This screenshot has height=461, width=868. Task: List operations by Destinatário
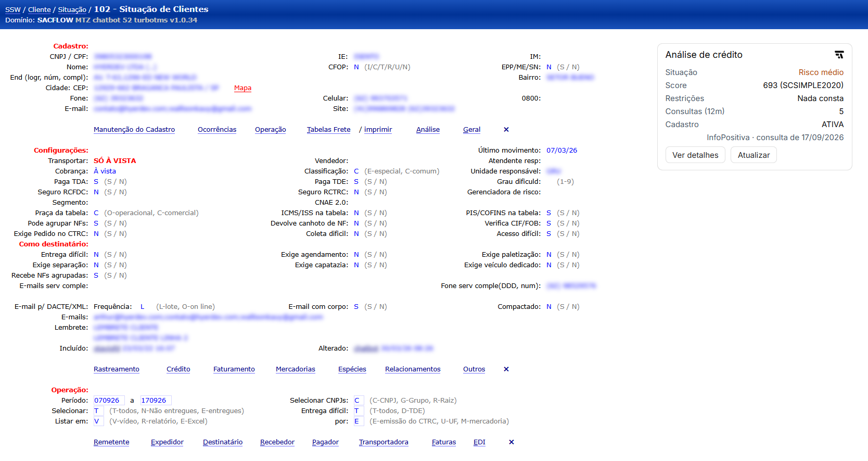(223, 442)
